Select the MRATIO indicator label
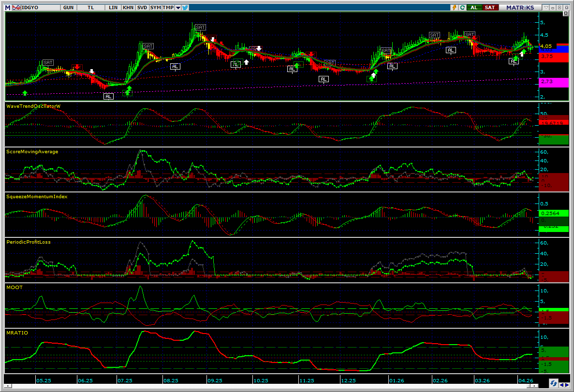The width and height of the screenshot is (574, 392). [x=17, y=333]
